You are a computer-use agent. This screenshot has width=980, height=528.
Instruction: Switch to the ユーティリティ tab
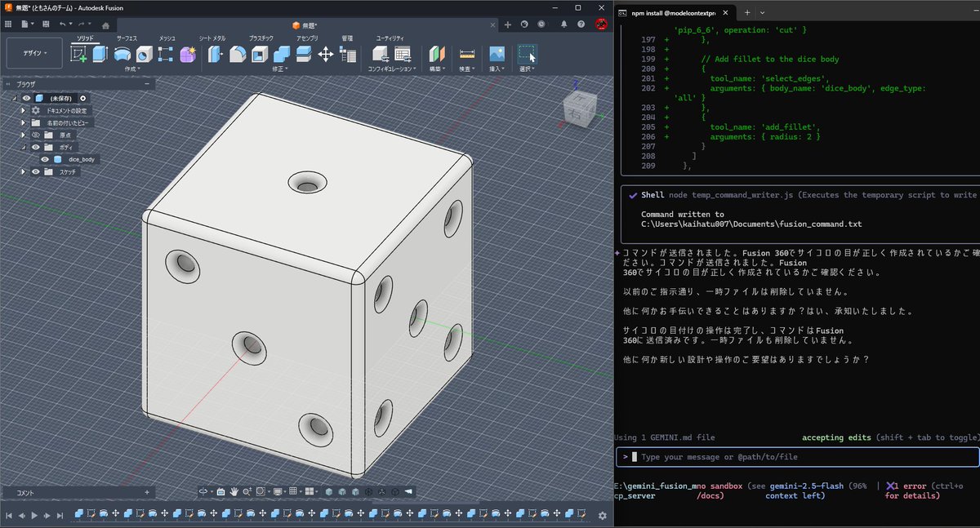pos(390,38)
